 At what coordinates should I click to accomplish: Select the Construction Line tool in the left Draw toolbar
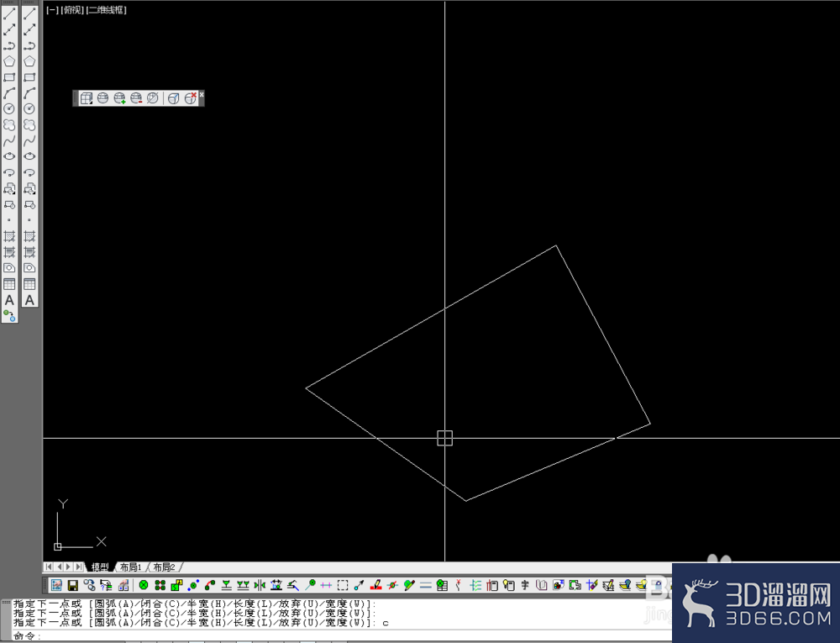(9, 29)
